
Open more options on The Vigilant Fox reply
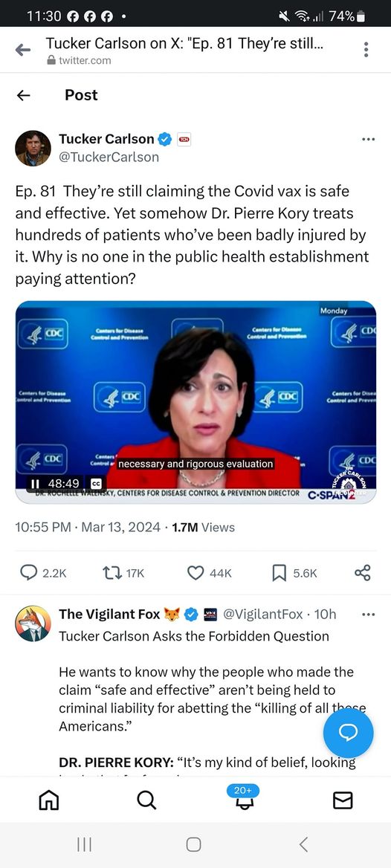coord(368,614)
